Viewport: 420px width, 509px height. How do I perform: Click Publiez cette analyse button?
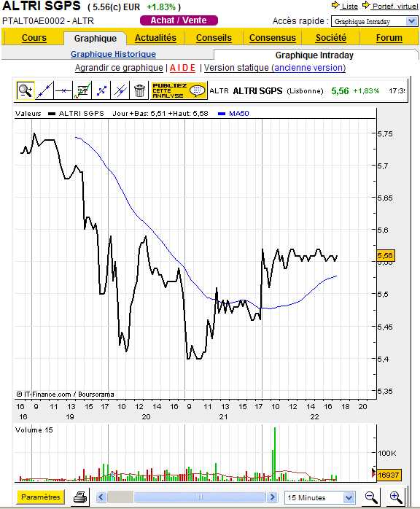click(x=179, y=90)
